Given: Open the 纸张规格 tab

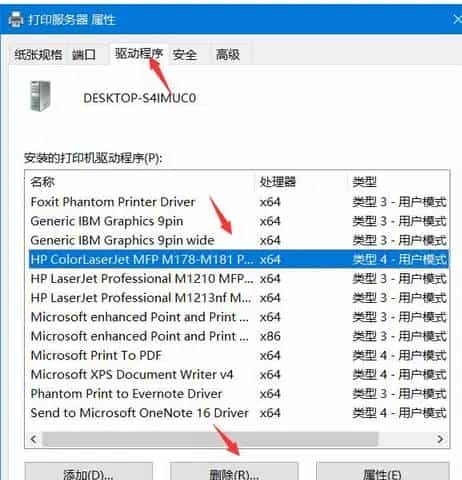Looking at the screenshot, I should [x=38, y=55].
